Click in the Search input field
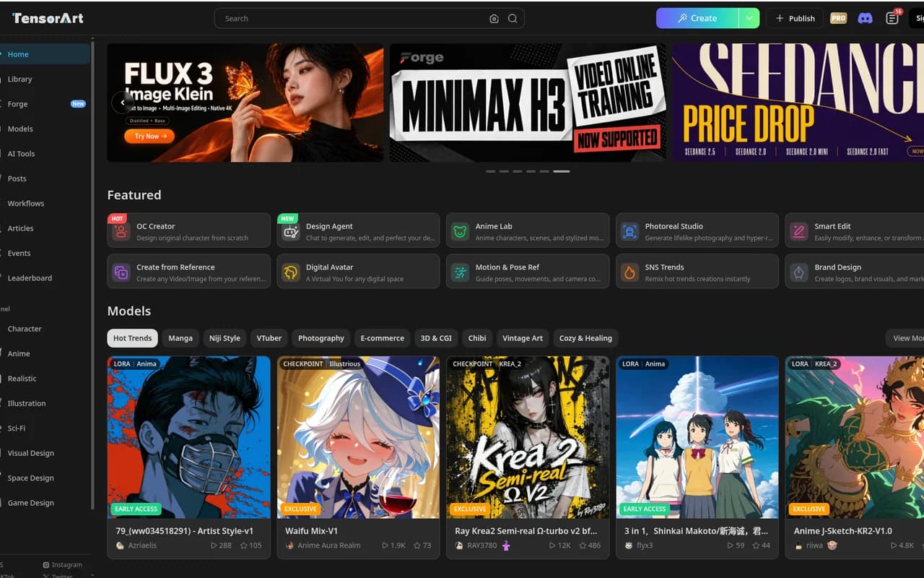 click(x=354, y=19)
